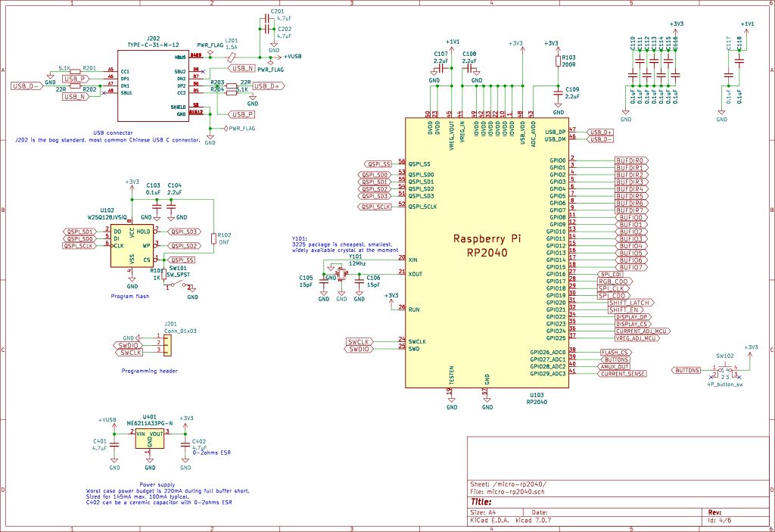Select the C104 2.2uF capacitor symbol
This screenshot has width=775, height=532.
[171, 207]
